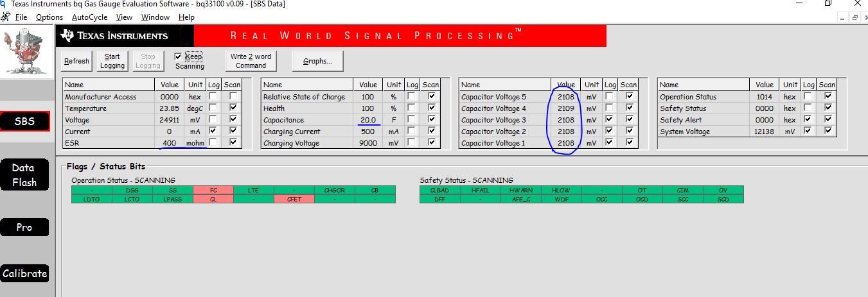Open the Window menu
This screenshot has width=868, height=297.
coord(155,17)
